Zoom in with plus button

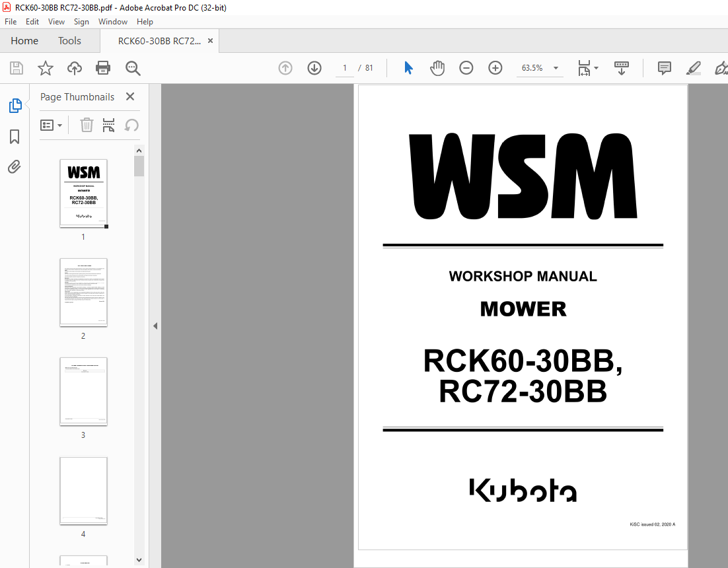point(495,68)
